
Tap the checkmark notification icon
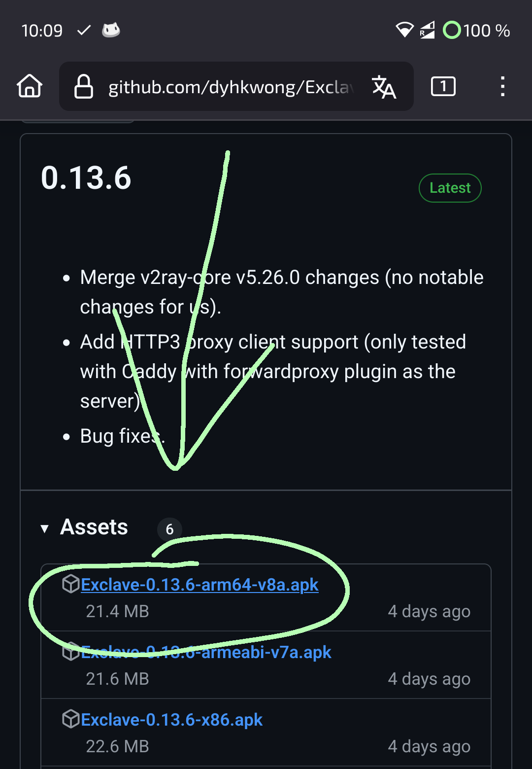(x=84, y=31)
